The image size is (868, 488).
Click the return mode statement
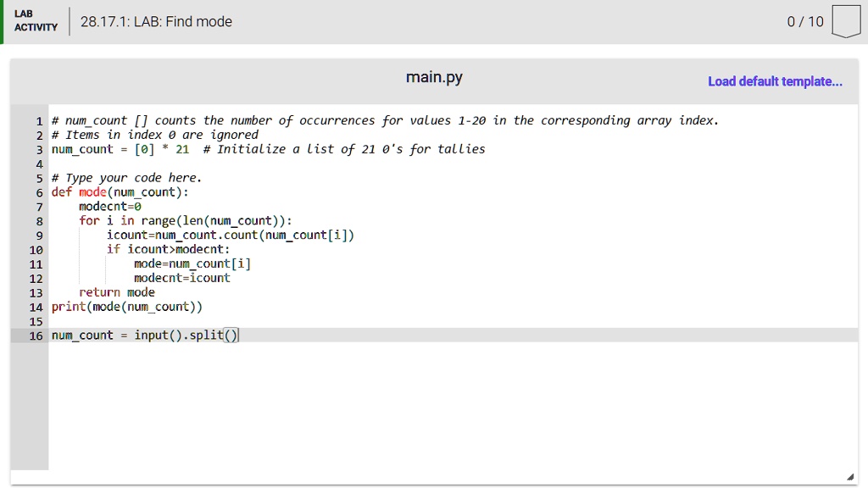click(x=119, y=291)
